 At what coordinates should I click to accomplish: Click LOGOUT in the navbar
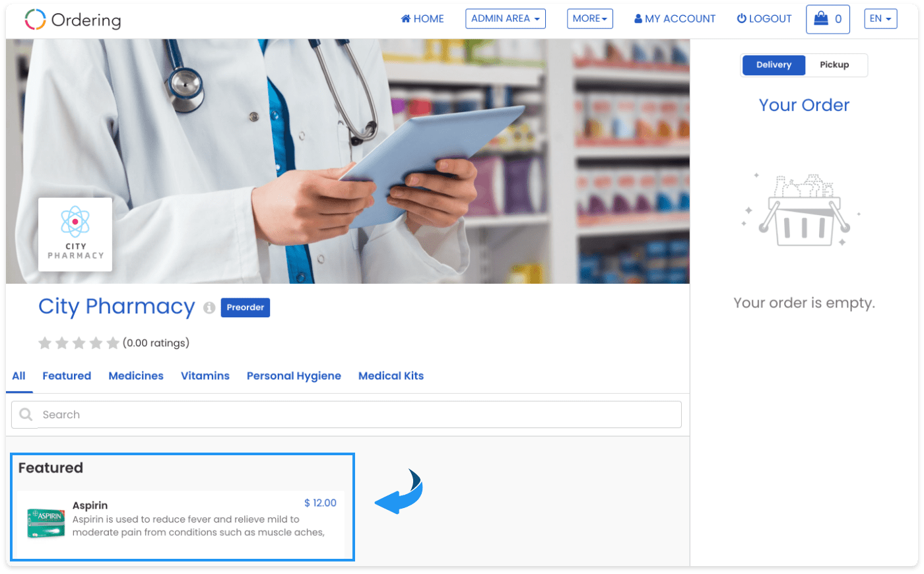(764, 18)
